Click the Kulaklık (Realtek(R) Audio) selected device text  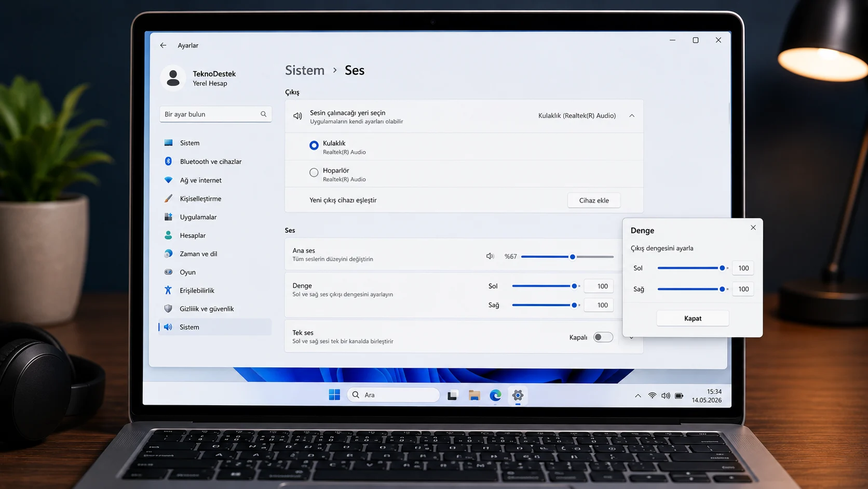[577, 116]
